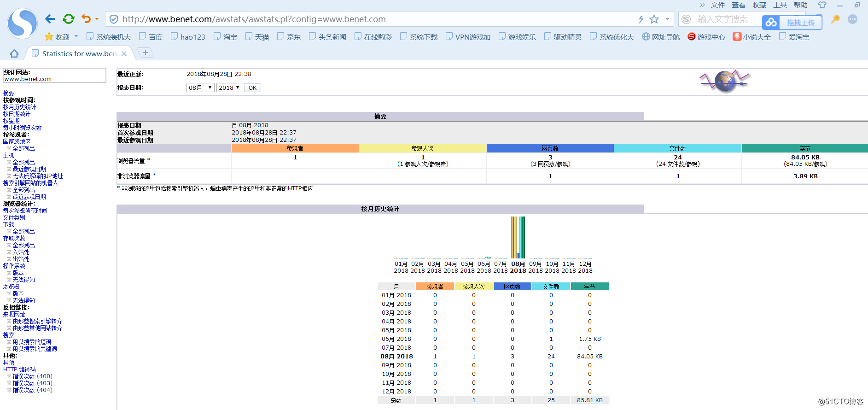Click the OK button for report date
Screen dimensions: 868x410
point(252,88)
